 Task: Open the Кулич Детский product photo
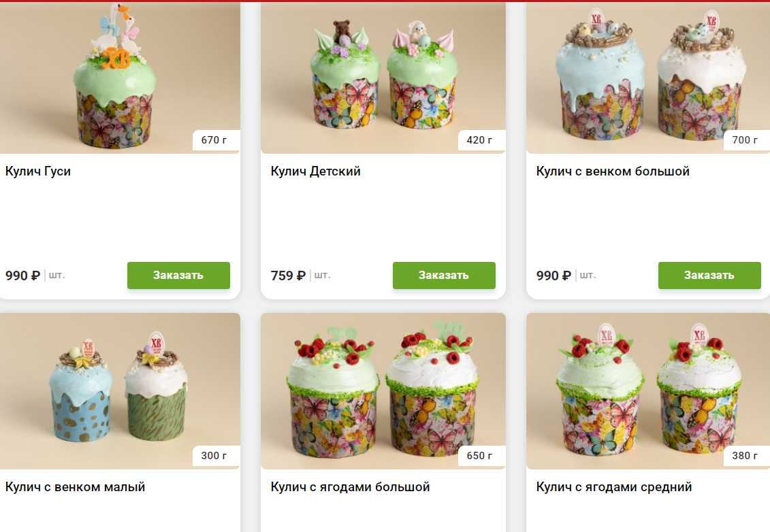[383, 78]
